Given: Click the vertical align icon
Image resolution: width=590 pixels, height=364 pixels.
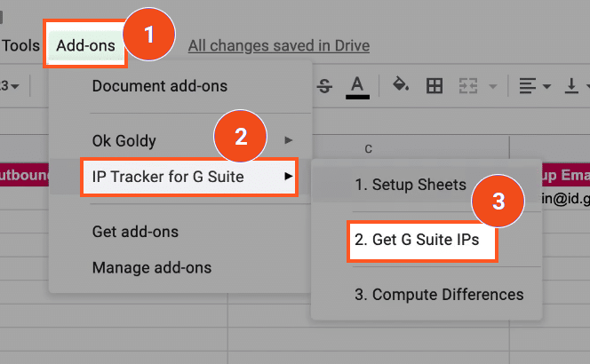Looking at the screenshot, I should [x=571, y=86].
